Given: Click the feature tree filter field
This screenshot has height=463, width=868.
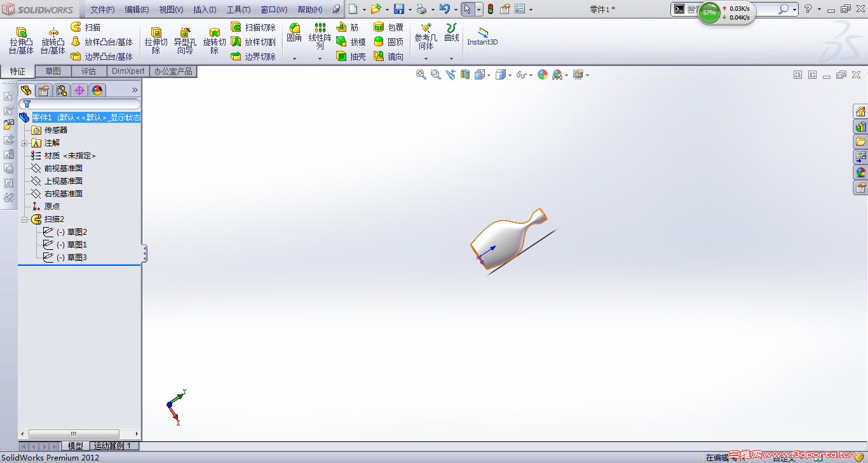Looking at the screenshot, I should (79, 104).
